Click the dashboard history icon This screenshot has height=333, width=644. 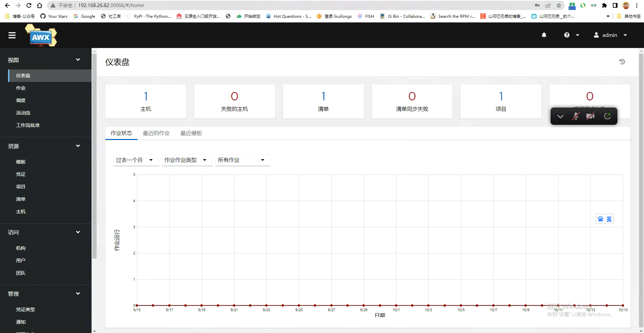coord(622,62)
